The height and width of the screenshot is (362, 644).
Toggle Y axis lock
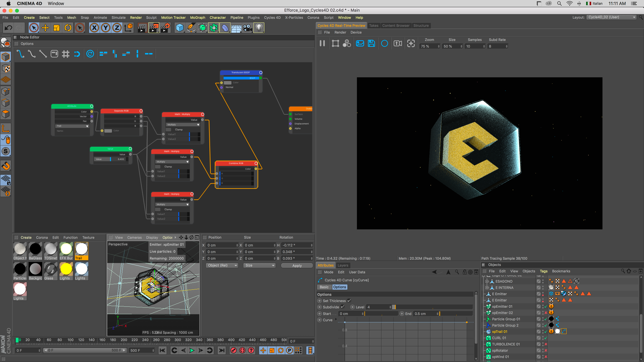pos(106,28)
